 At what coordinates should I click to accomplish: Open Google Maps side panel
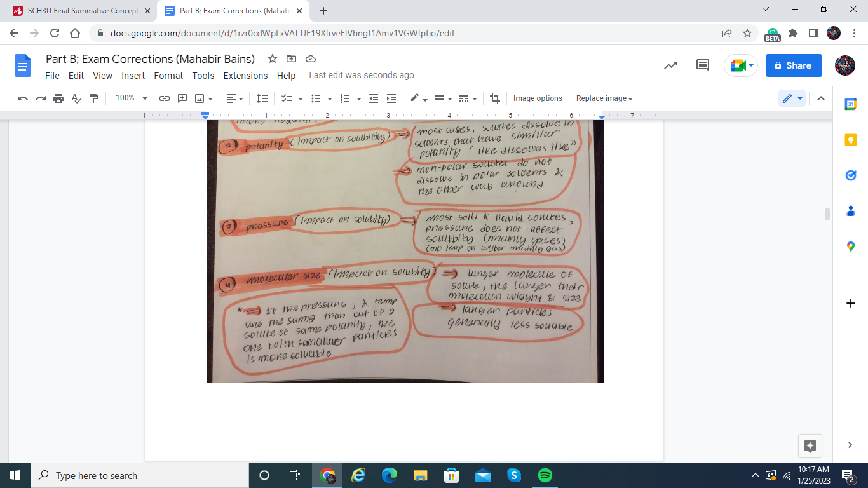(851, 247)
